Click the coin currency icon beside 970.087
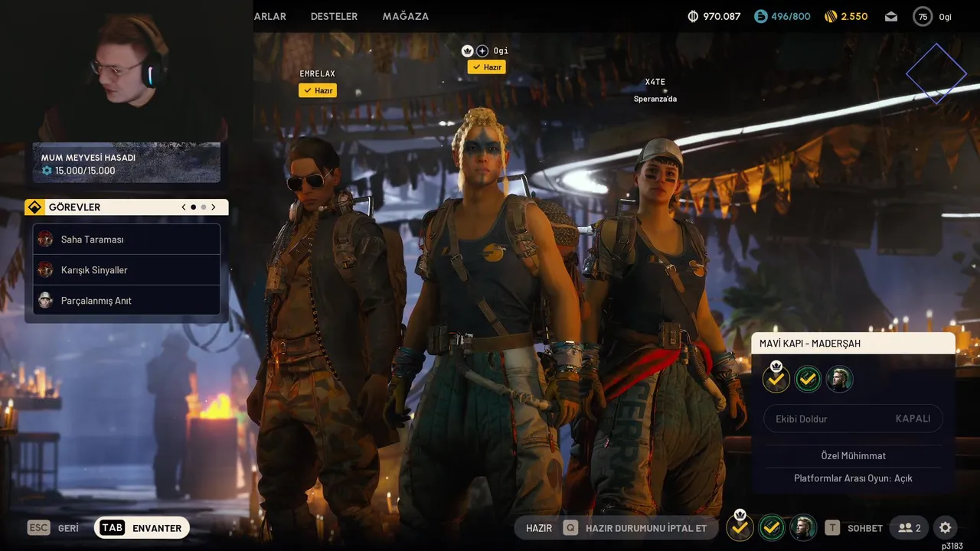This screenshot has width=980, height=551. coord(694,16)
